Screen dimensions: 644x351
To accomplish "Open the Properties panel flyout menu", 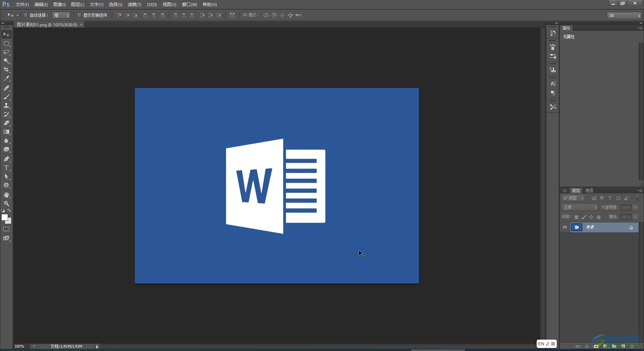I will coord(640,28).
